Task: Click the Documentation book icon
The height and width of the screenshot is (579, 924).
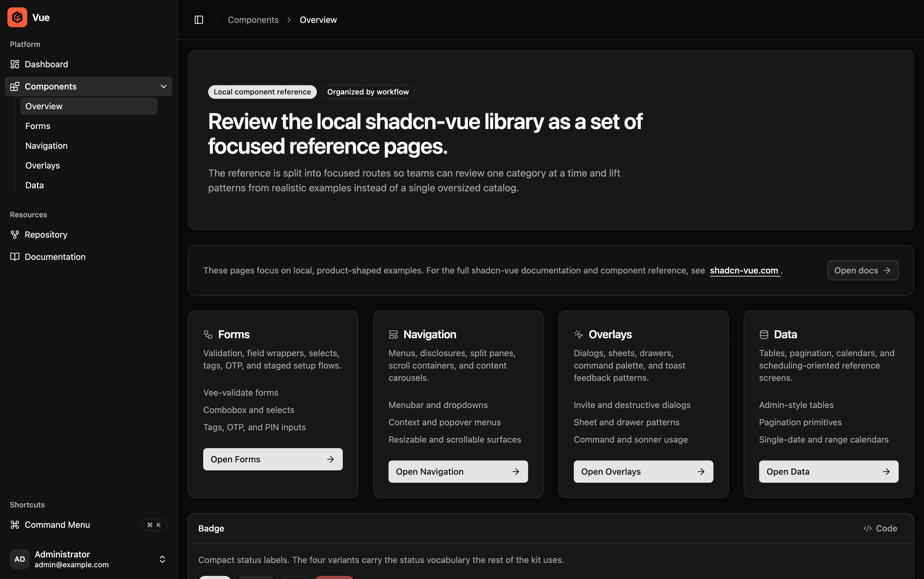Action: [15, 257]
